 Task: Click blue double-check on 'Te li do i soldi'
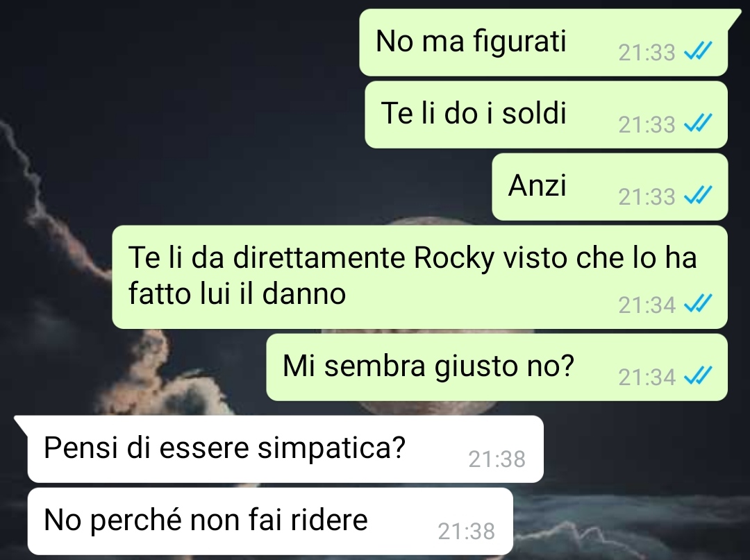[698, 123]
